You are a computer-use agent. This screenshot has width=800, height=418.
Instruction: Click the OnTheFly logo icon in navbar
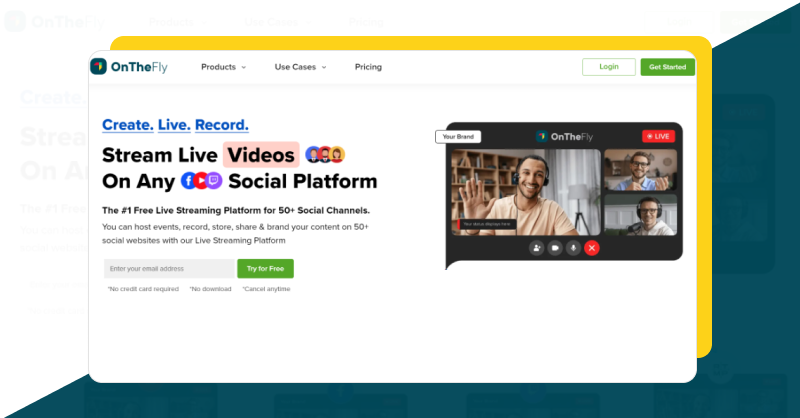(98, 66)
